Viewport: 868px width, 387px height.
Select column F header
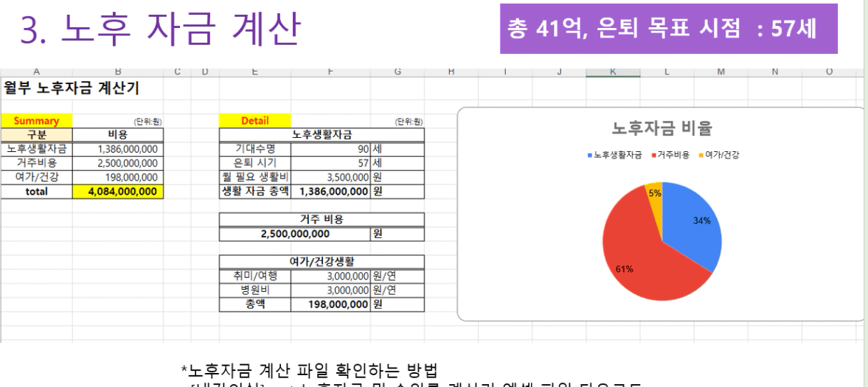tap(330, 72)
